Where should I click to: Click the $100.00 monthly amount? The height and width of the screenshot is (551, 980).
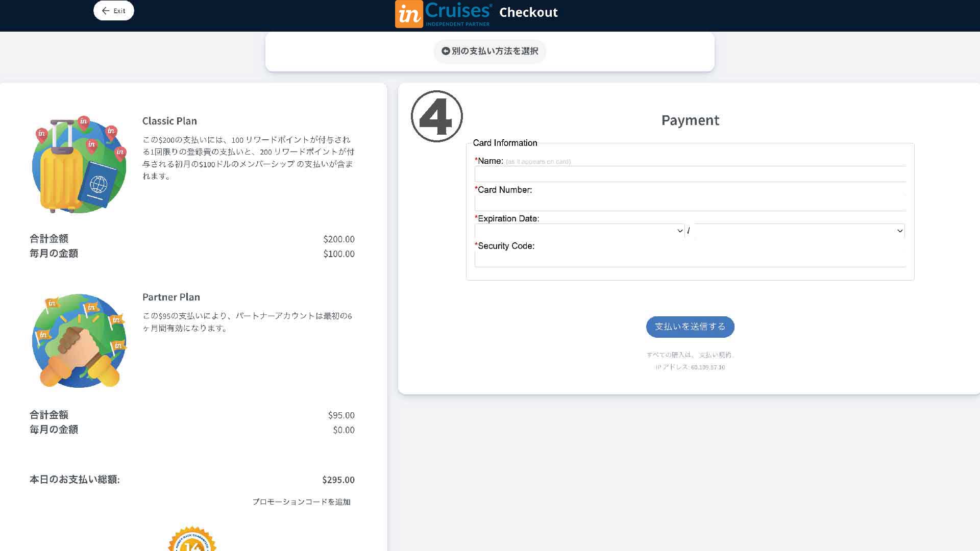click(339, 254)
